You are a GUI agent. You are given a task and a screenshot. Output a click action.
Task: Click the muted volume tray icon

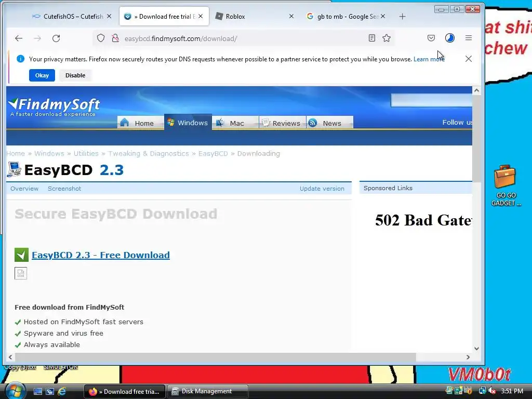[492, 391]
